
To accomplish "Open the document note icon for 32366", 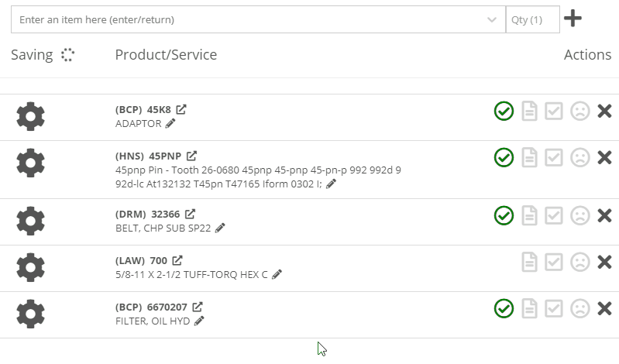I will tap(529, 215).
